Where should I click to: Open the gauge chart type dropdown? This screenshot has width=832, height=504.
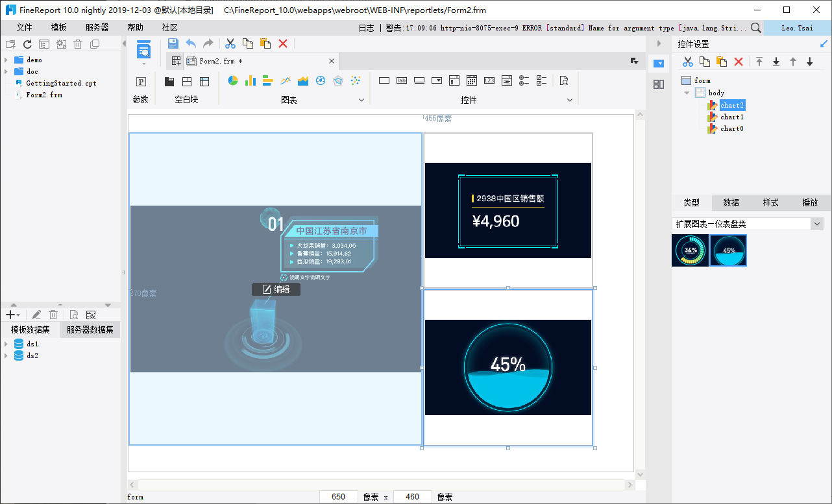click(816, 224)
